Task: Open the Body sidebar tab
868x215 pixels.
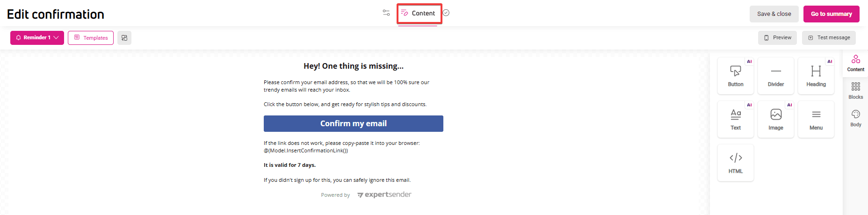Action: [x=855, y=118]
